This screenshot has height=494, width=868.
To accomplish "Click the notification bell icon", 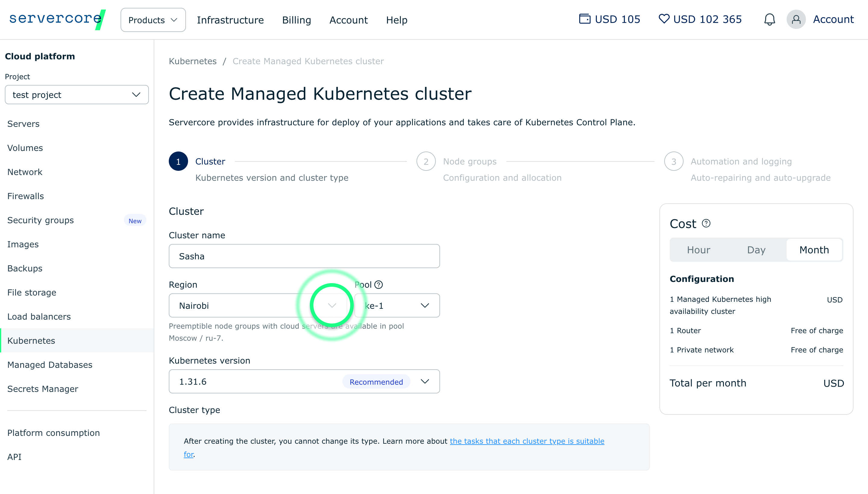I will [x=769, y=19].
